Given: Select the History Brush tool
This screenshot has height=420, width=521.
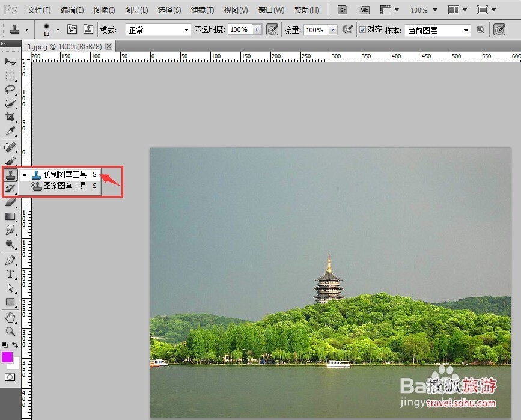Looking at the screenshot, I should tap(10, 189).
